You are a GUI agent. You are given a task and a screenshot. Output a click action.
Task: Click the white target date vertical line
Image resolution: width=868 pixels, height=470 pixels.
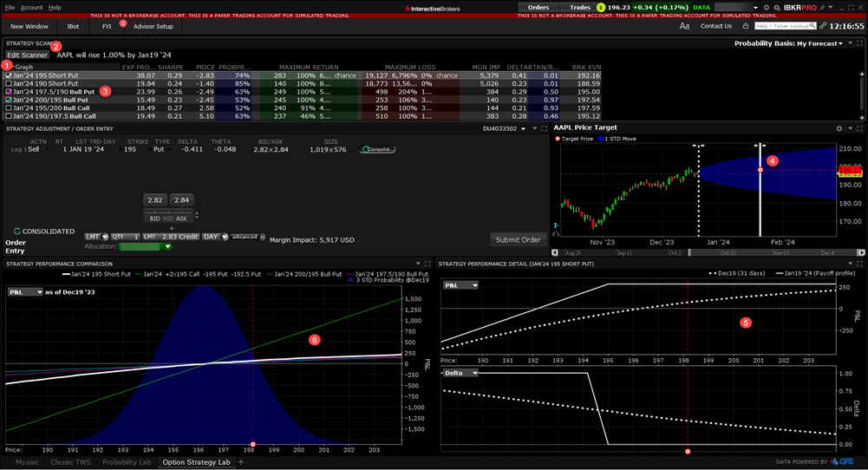tap(760, 191)
